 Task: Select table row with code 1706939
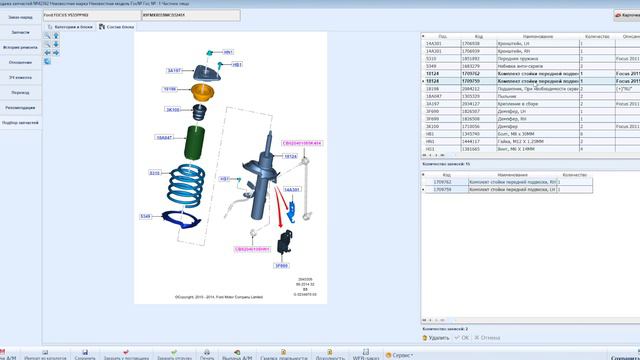(x=531, y=51)
